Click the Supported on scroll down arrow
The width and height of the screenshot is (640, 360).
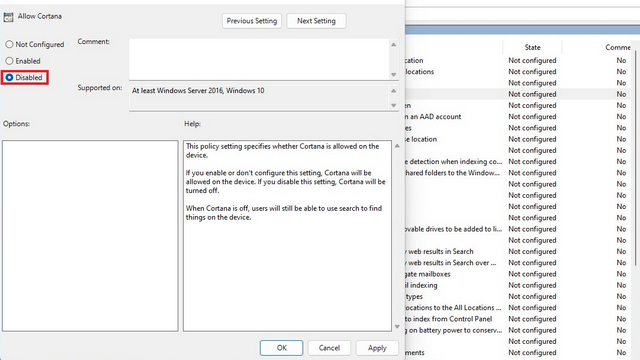pyautogui.click(x=393, y=105)
